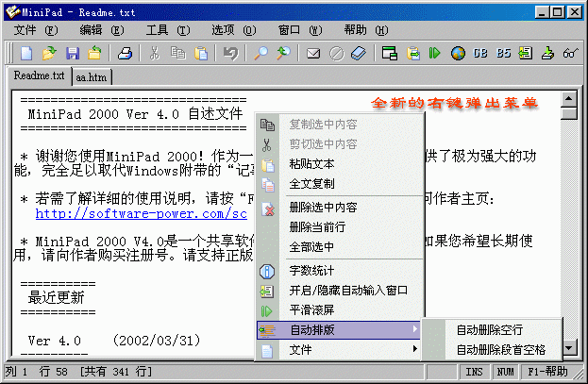588x384 pixels.
Task: Open the software-power.com hyperlink
Action: [142, 214]
